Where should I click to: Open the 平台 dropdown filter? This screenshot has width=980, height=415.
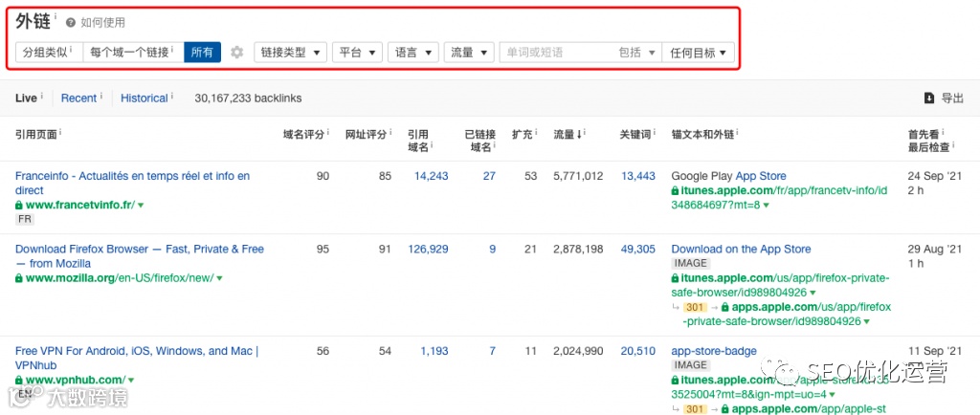tap(357, 53)
